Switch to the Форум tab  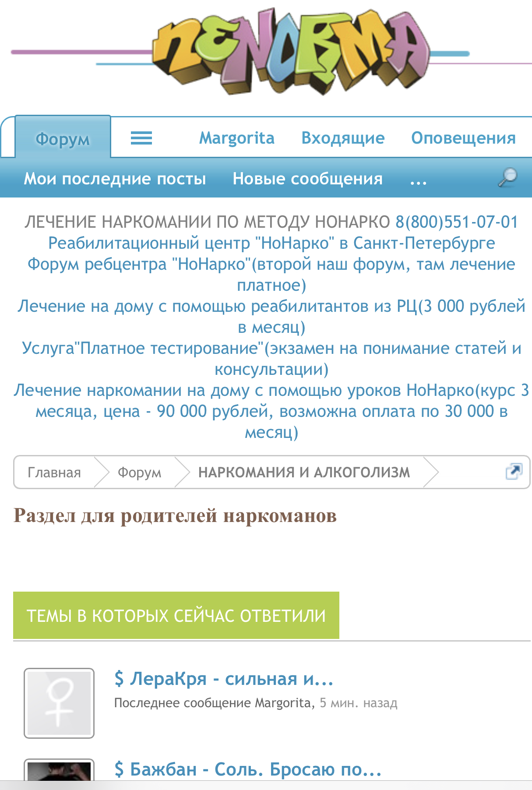click(63, 139)
